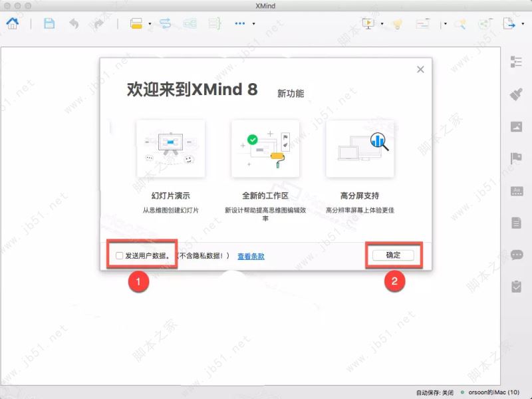Add a boundary around topics
Screen dimensions: 532x399
pos(190,23)
